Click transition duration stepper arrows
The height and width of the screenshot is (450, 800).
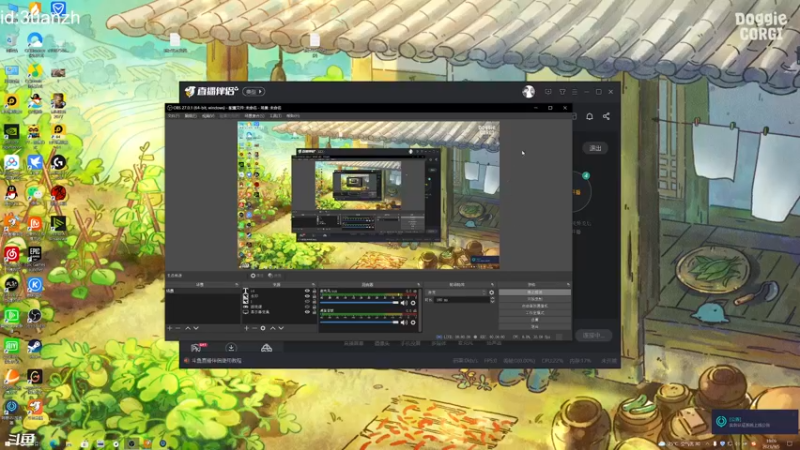pos(492,300)
